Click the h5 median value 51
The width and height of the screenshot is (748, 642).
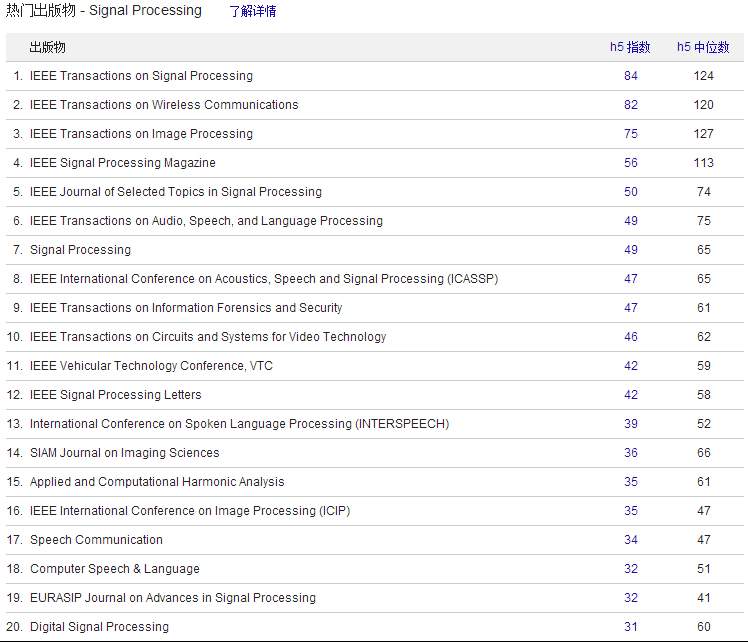(x=704, y=569)
